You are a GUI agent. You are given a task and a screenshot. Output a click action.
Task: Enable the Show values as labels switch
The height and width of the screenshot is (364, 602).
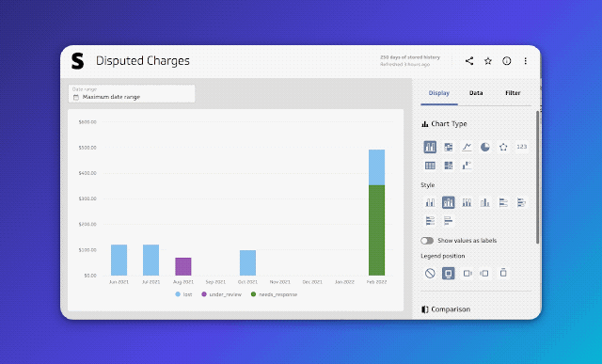(427, 241)
